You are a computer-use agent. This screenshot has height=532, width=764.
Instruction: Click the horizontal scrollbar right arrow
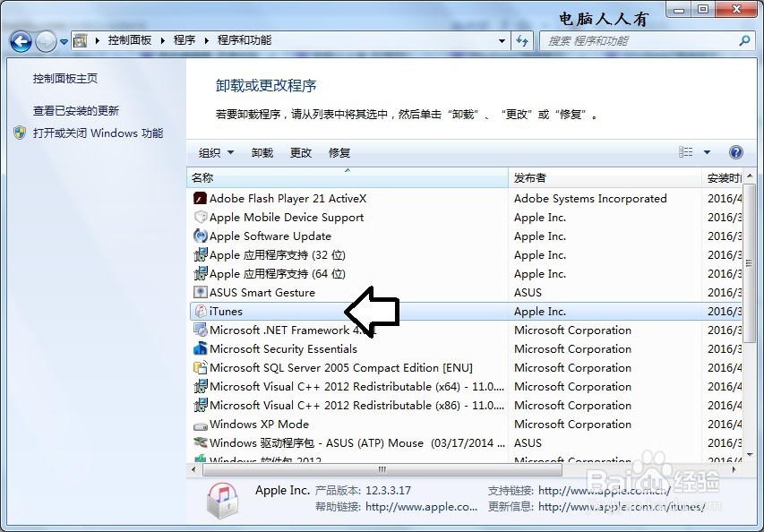[734, 469]
